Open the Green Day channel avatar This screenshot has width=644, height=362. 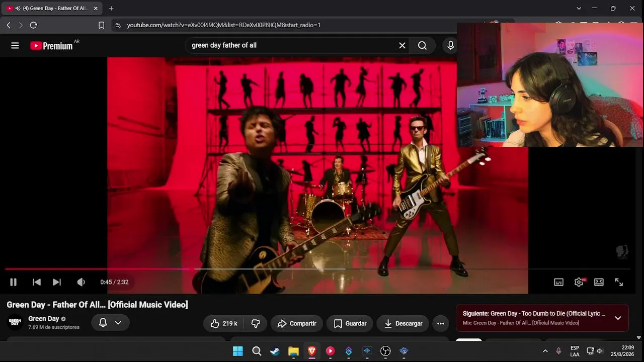(x=15, y=322)
